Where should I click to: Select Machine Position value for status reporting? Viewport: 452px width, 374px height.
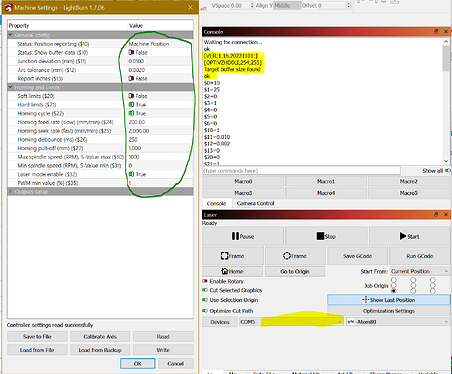(x=149, y=44)
